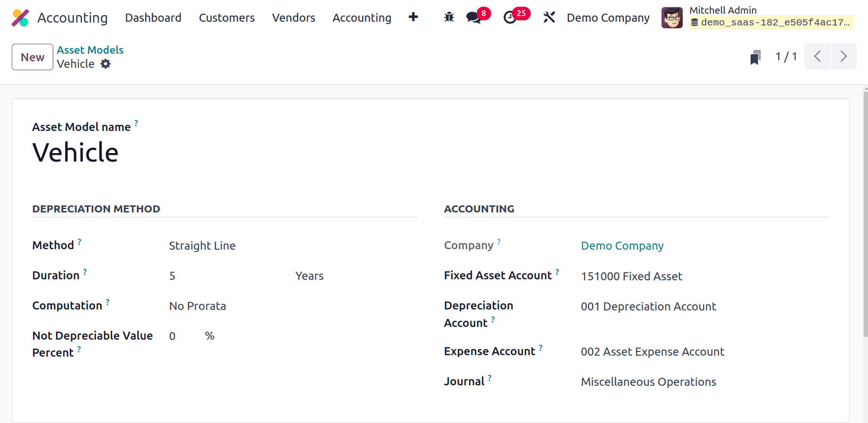Show help tooltip for Journal

point(490,378)
